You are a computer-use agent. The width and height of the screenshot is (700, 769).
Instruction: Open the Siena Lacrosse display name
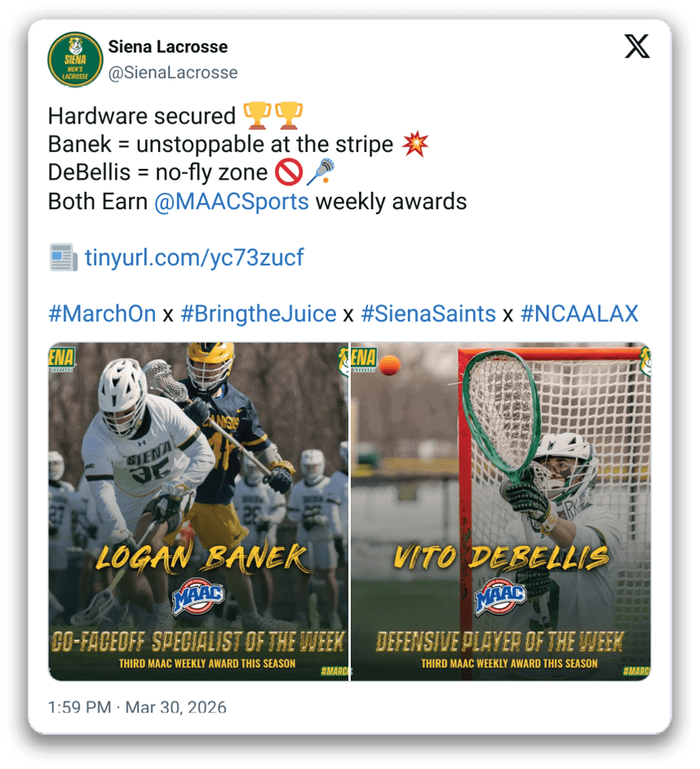168,47
